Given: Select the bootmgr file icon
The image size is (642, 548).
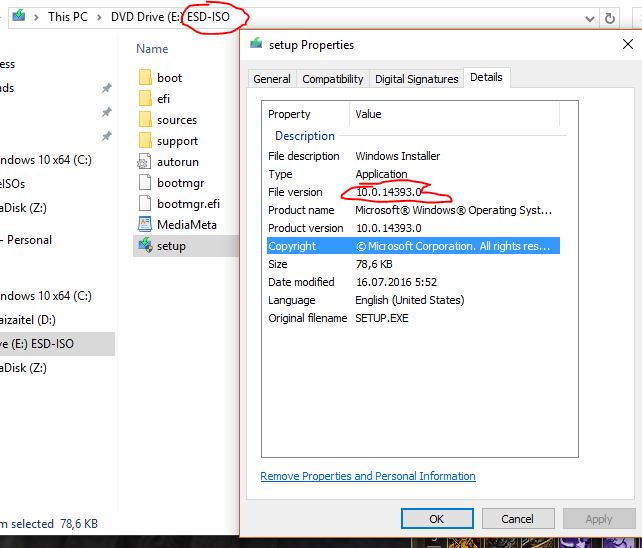Looking at the screenshot, I should 144,183.
